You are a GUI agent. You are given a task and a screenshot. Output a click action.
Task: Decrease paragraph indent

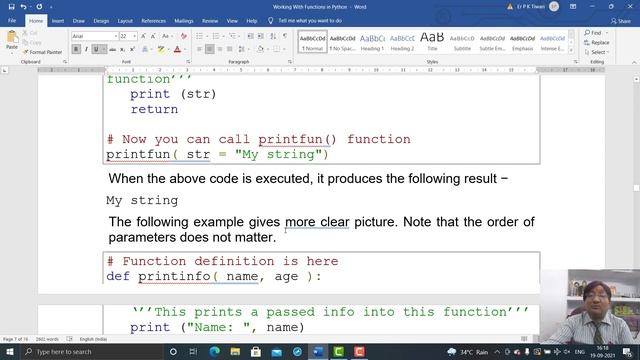point(251,36)
